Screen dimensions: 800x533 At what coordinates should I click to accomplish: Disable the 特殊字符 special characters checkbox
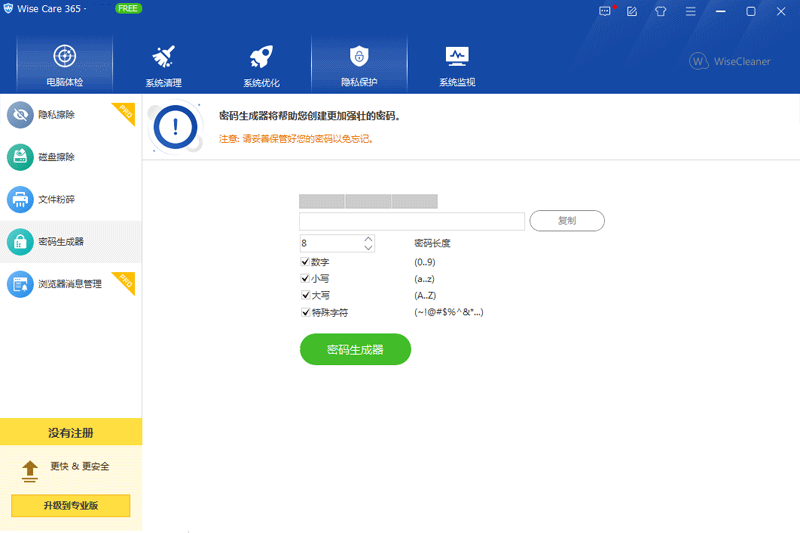305,313
